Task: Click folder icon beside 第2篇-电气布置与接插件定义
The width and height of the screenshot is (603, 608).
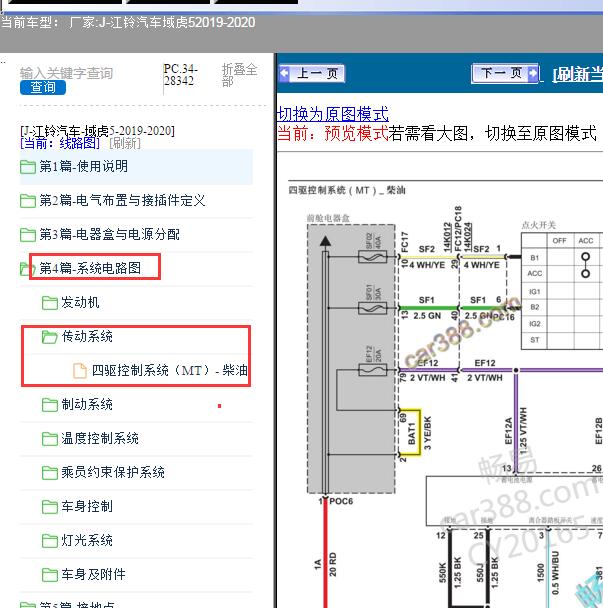Action: [28, 201]
